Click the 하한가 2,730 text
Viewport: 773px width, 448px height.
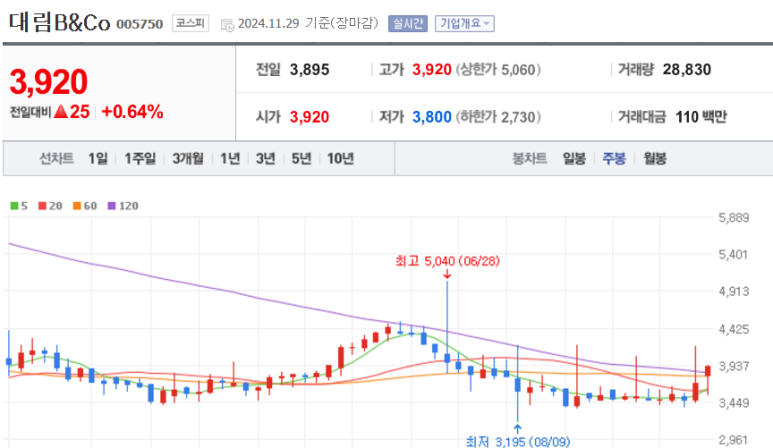pyautogui.click(x=498, y=117)
